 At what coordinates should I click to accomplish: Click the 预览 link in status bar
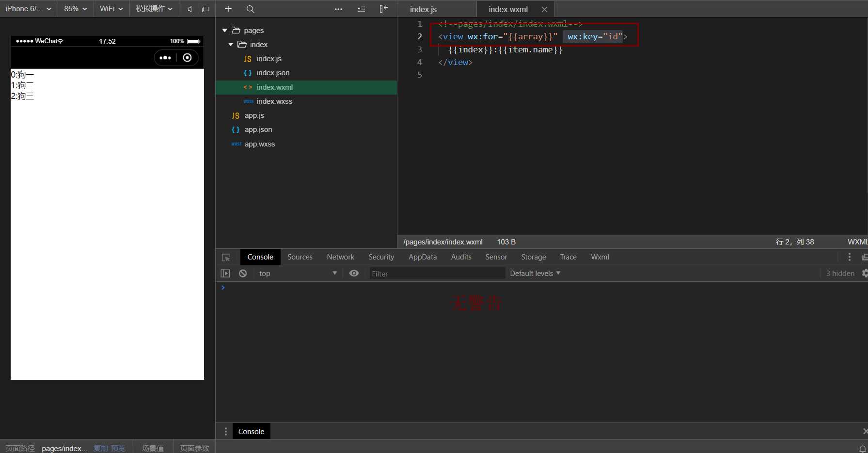(118, 449)
